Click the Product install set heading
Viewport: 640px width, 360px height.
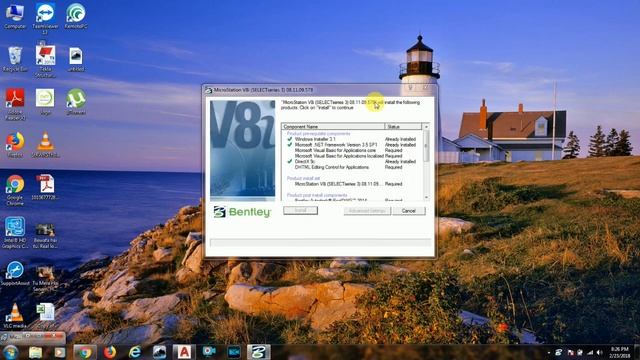point(303,178)
